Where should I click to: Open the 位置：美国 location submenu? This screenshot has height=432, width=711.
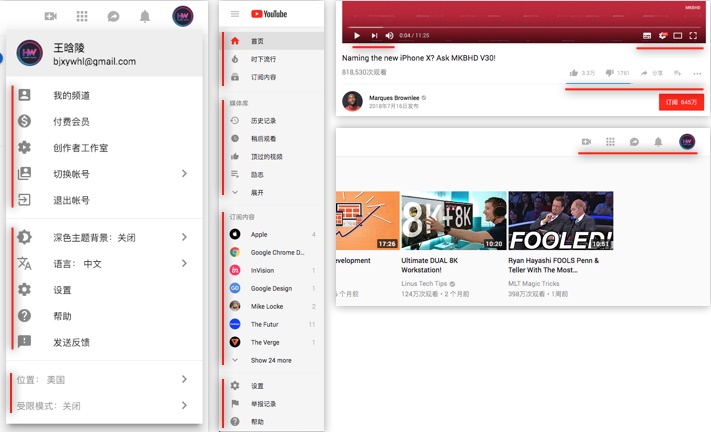click(104, 379)
